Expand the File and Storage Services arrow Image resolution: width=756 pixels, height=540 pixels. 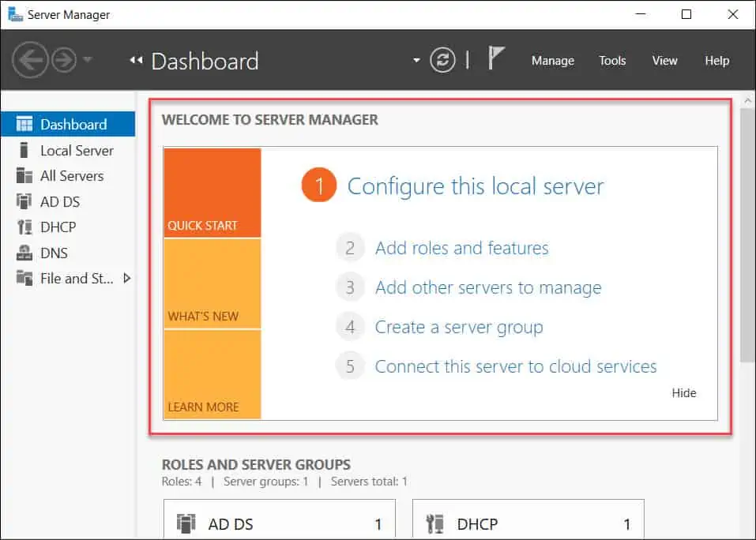pos(127,278)
